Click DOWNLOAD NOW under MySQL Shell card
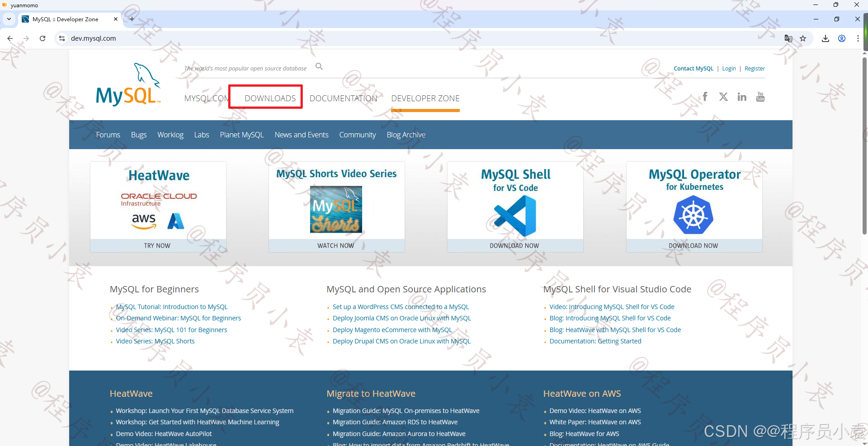Image resolution: width=868 pixels, height=446 pixels. pos(514,245)
